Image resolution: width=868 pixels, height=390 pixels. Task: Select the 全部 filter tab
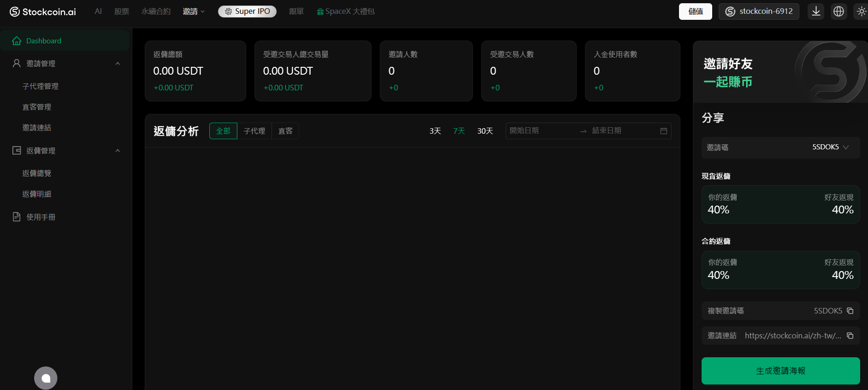coord(223,131)
